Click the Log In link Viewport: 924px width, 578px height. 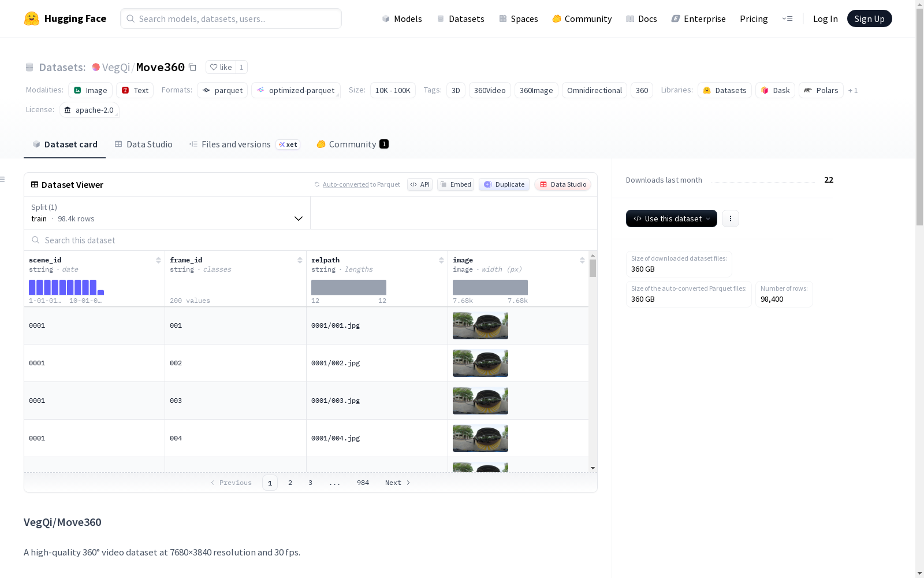coord(825,18)
